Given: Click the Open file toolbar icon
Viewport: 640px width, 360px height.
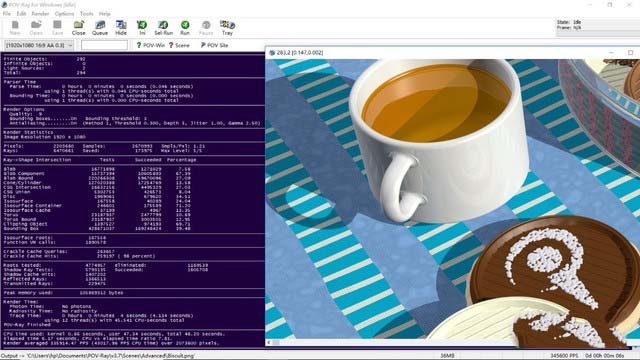Looking at the screenshot, I should (x=36, y=28).
